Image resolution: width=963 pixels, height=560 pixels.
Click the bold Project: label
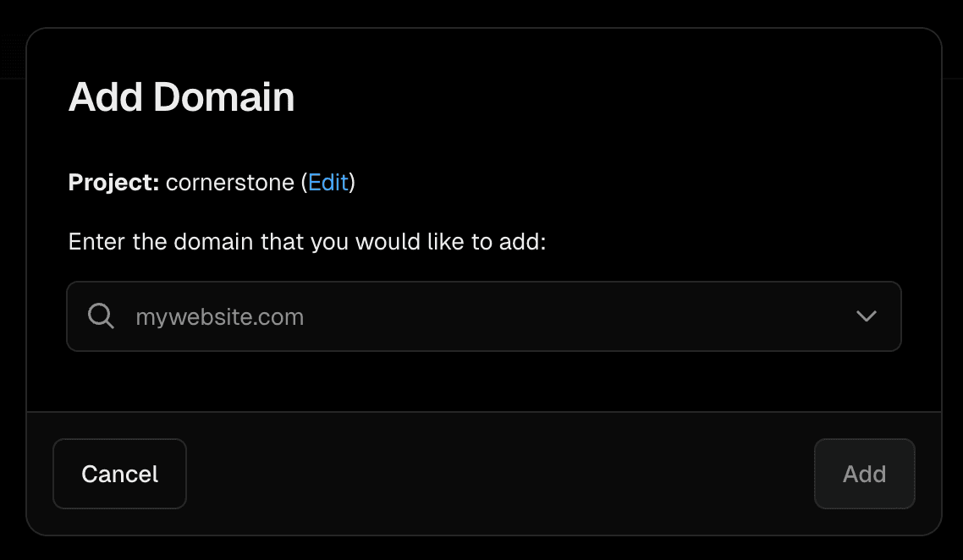point(113,183)
